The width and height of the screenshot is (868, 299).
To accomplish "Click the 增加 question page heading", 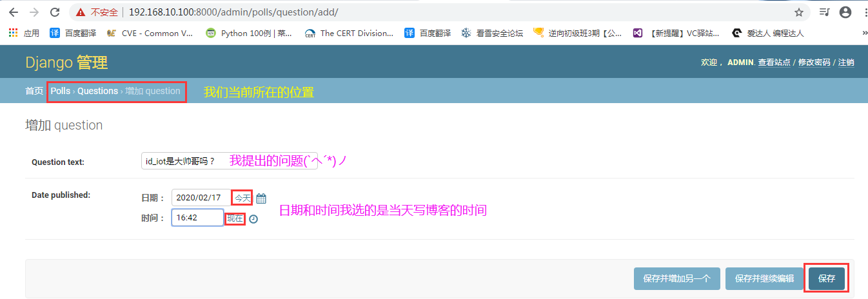I will [64, 125].
